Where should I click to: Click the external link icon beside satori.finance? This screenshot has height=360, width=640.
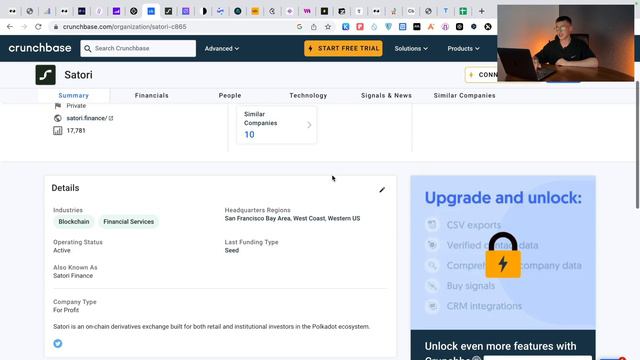tap(111, 118)
